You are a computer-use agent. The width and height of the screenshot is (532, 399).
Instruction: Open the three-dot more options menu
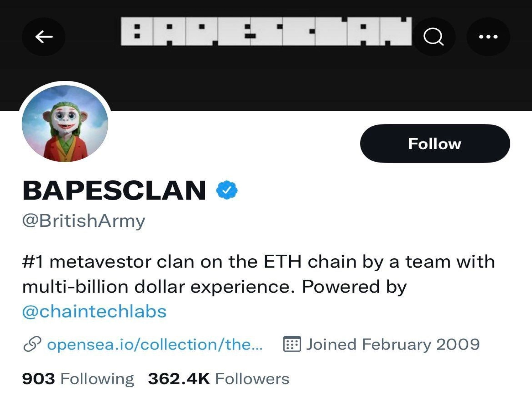488,37
